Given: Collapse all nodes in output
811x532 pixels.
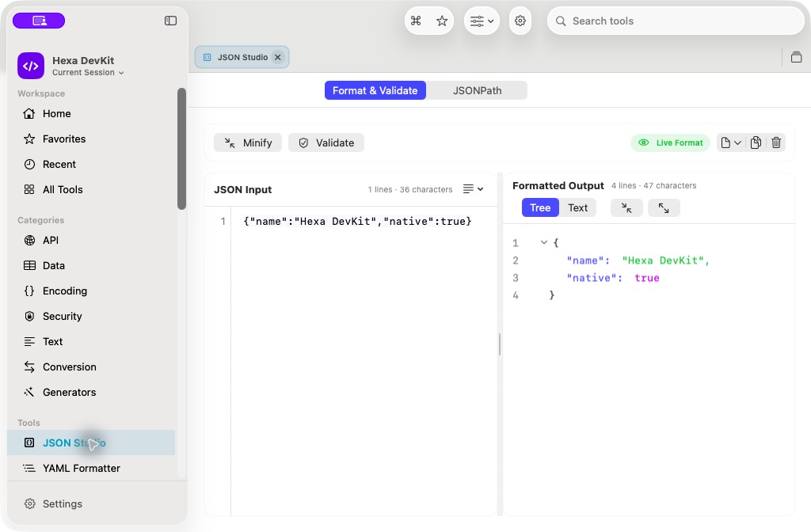Looking at the screenshot, I should (626, 208).
